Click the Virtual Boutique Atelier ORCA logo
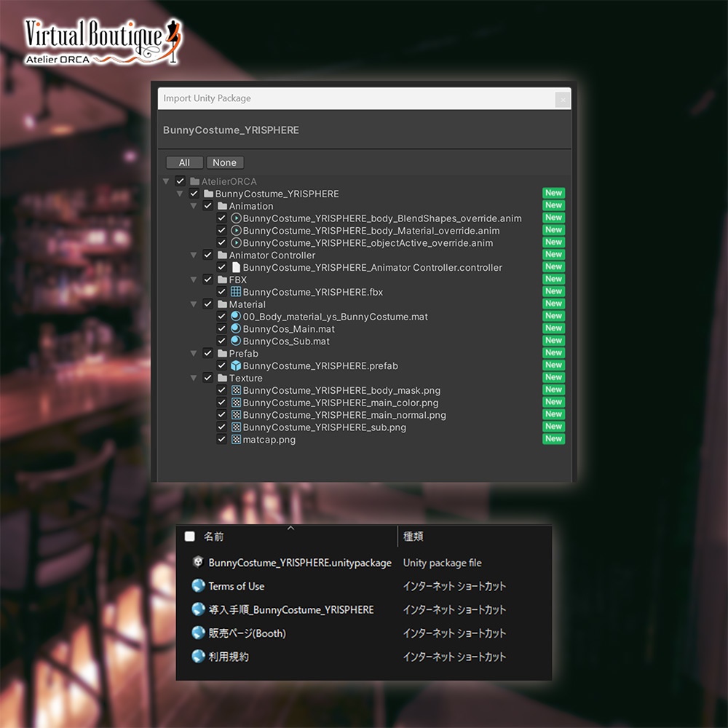The width and height of the screenshot is (728, 728). coord(103,41)
